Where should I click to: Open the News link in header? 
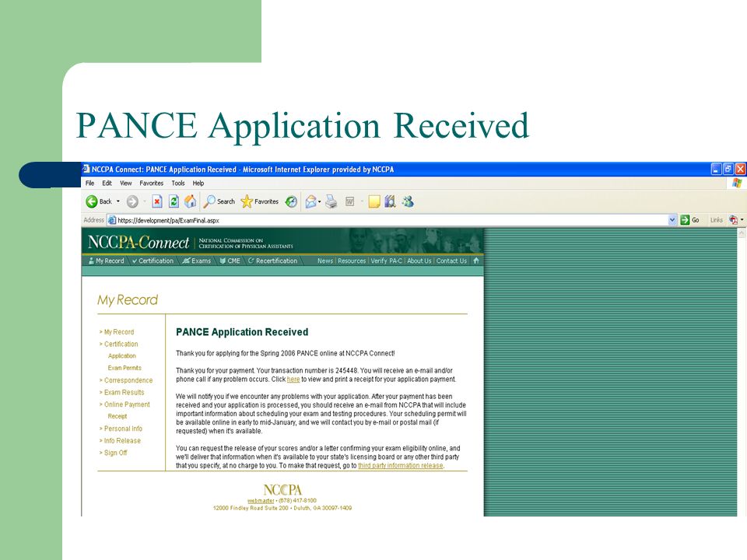click(x=325, y=261)
